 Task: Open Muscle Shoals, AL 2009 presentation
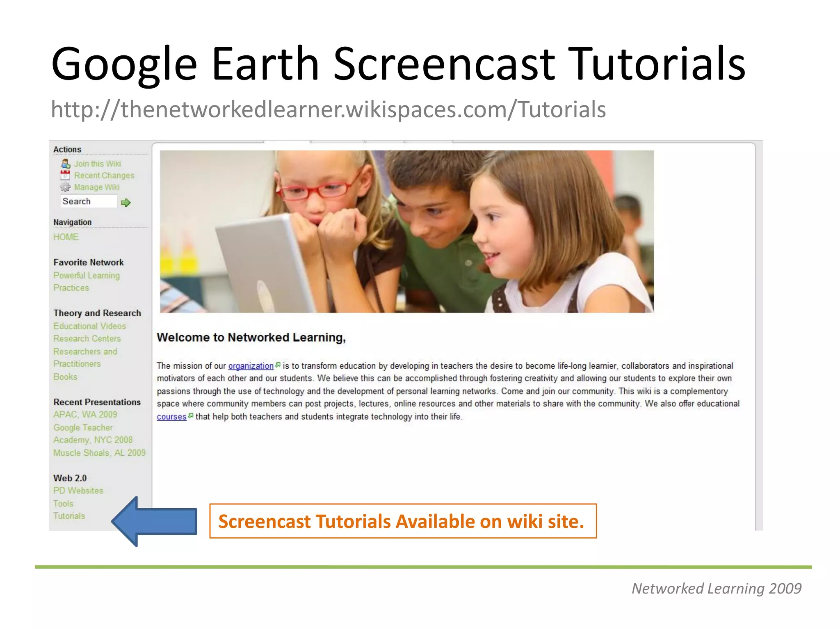tap(99, 453)
